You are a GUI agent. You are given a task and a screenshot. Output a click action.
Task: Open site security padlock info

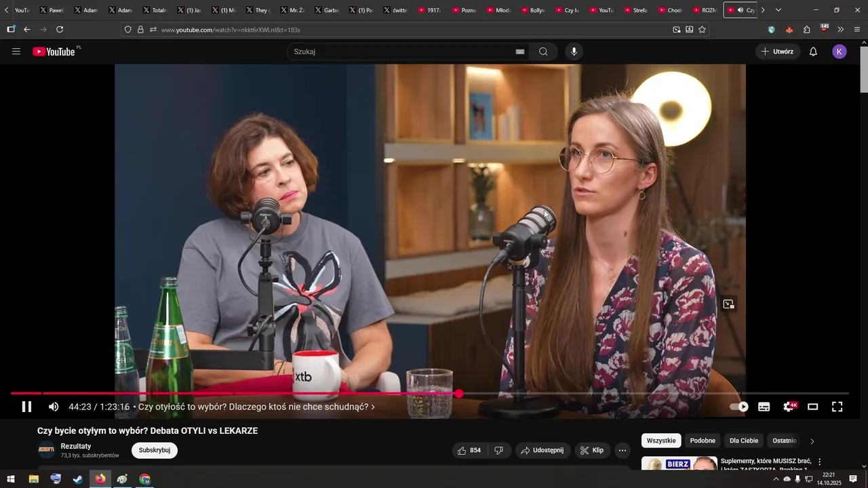(x=140, y=30)
